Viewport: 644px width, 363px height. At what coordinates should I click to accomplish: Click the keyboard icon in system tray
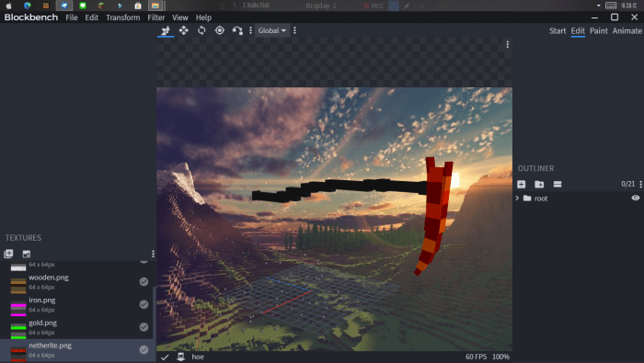click(x=611, y=6)
